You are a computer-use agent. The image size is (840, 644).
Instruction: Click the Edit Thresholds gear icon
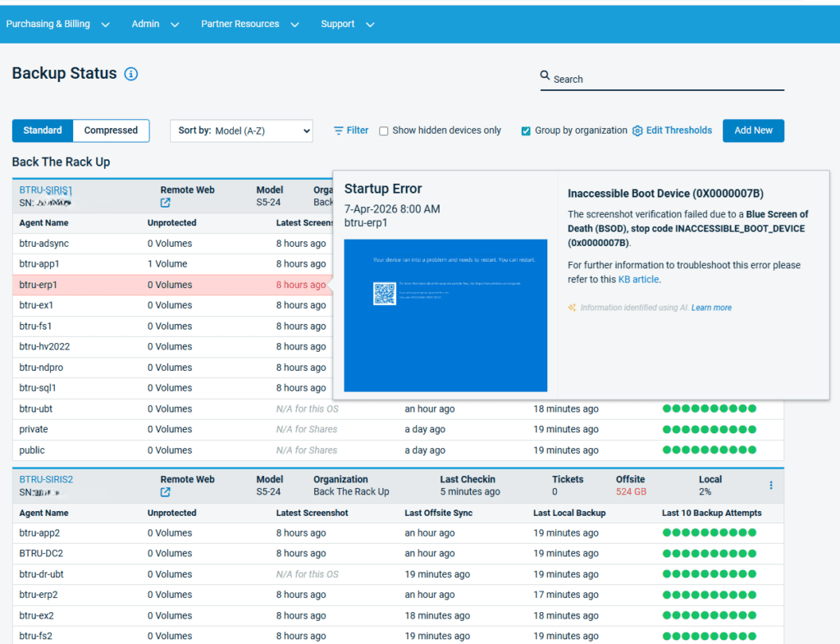(x=637, y=130)
